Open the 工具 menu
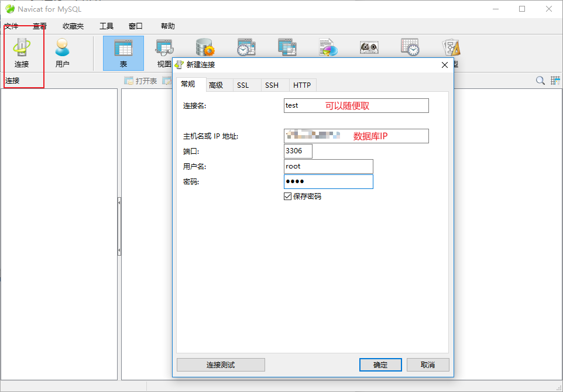563x392 pixels. (107, 26)
